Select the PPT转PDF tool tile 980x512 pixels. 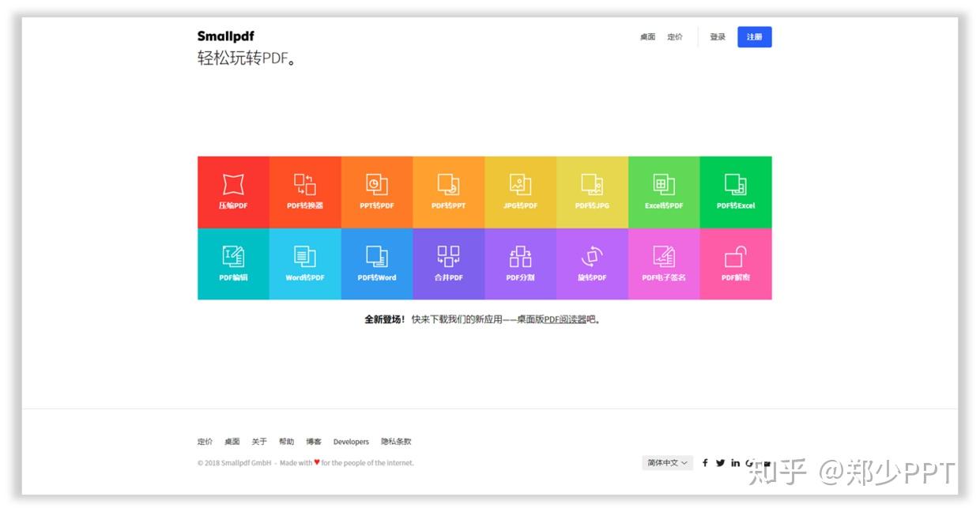pos(377,192)
